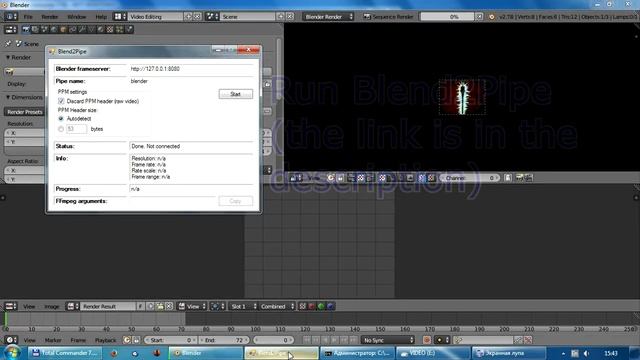
Task: Switch to Total Commander in taskbar
Action: point(64,353)
